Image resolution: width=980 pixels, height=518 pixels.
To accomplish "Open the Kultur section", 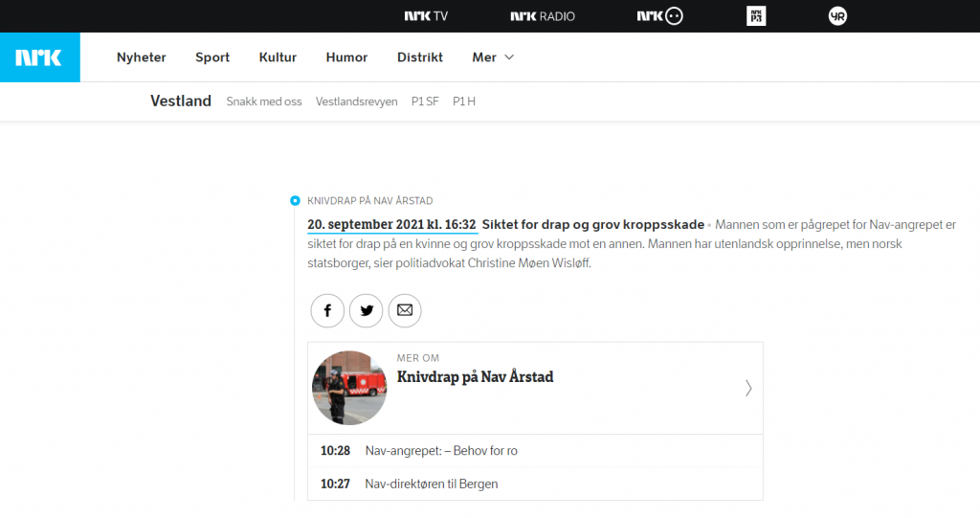I will (x=278, y=57).
